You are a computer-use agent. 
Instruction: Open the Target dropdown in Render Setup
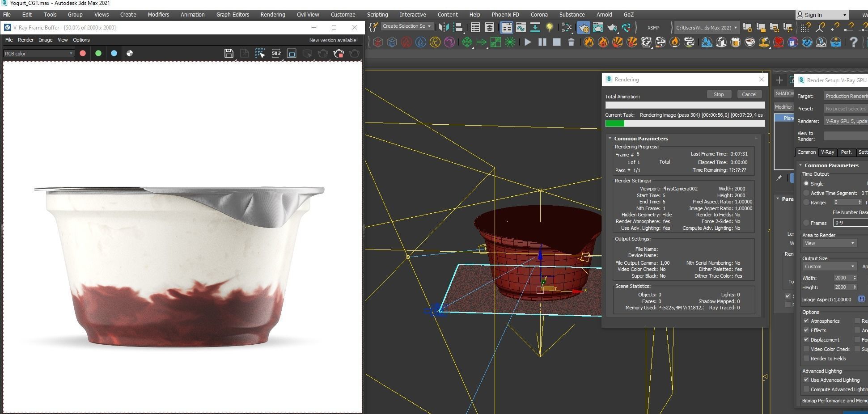click(846, 96)
